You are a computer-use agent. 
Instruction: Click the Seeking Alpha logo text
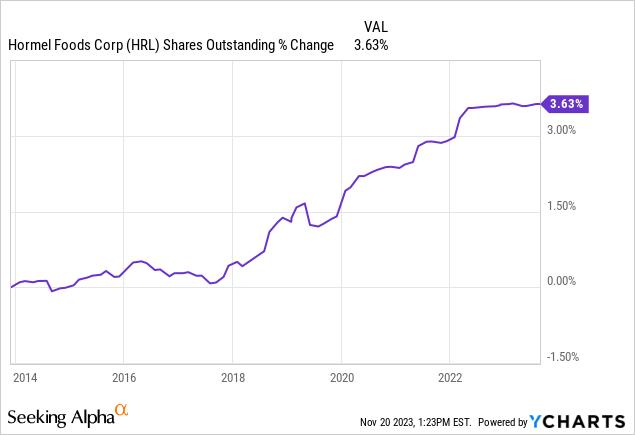pos(60,414)
